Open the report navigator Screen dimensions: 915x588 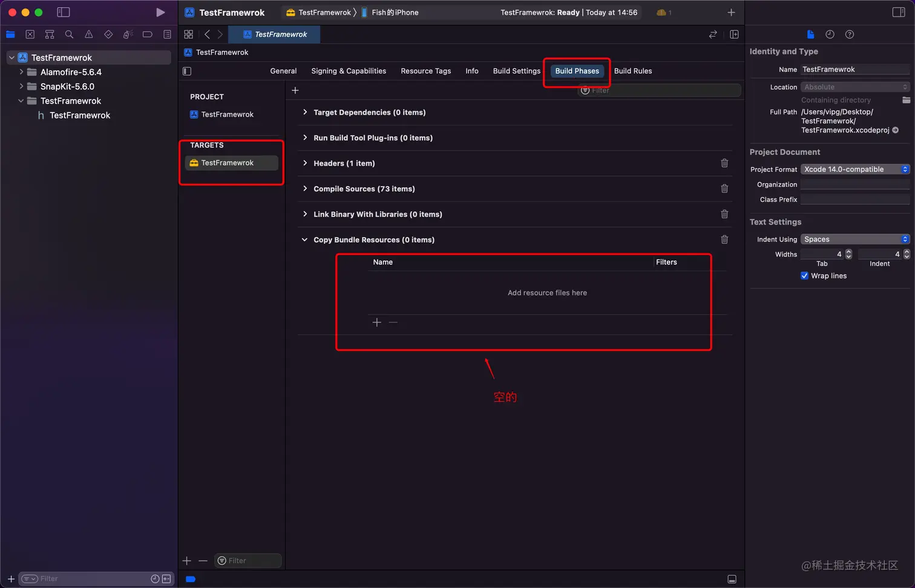pyautogui.click(x=168, y=34)
